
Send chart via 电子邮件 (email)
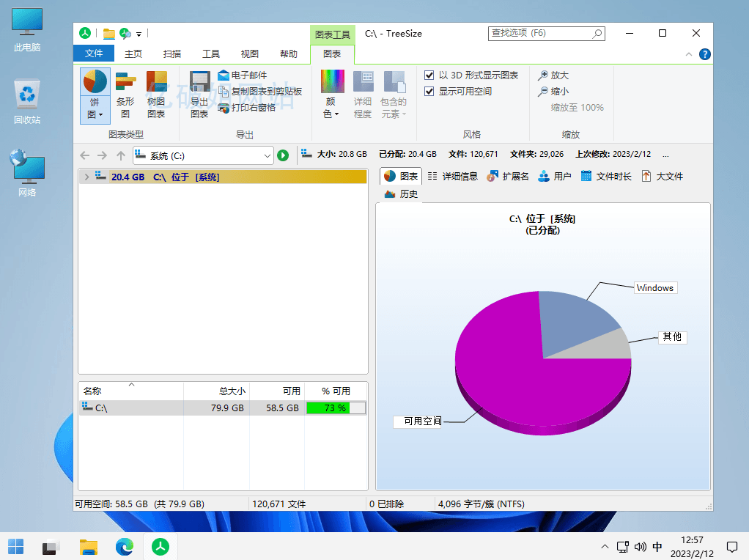point(243,74)
